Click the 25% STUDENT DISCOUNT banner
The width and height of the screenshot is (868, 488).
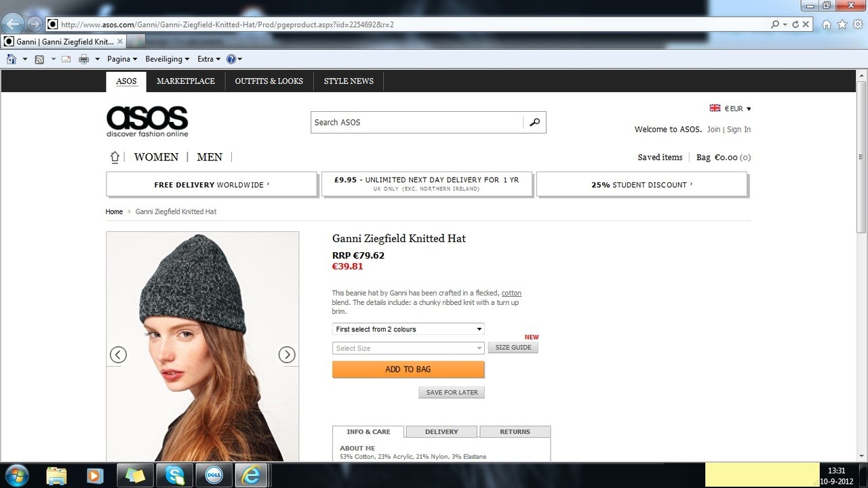(642, 184)
